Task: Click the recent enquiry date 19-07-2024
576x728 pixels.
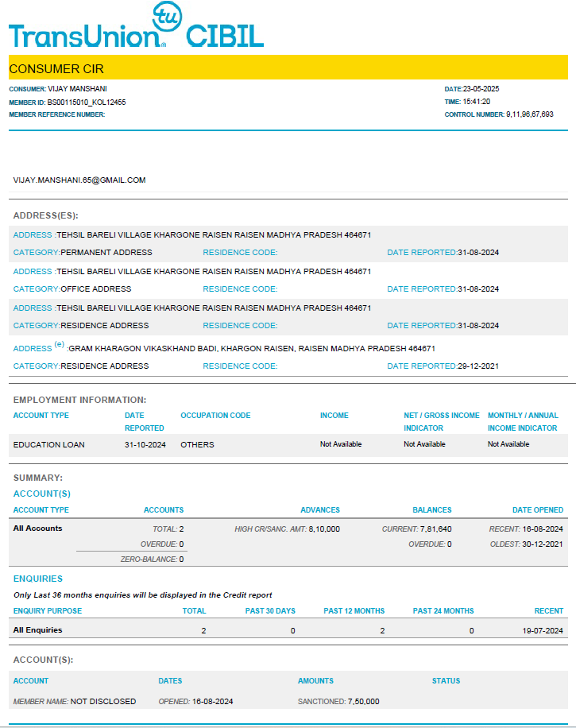Action: click(x=543, y=630)
